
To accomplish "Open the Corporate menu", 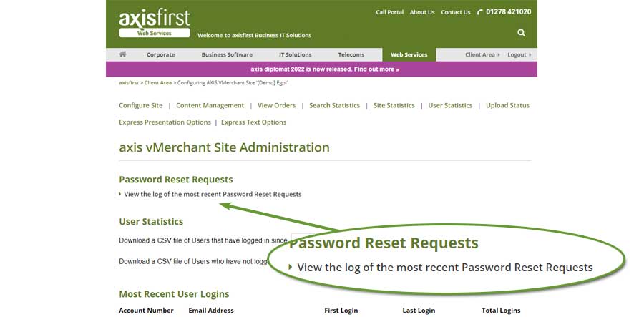I will pos(160,54).
